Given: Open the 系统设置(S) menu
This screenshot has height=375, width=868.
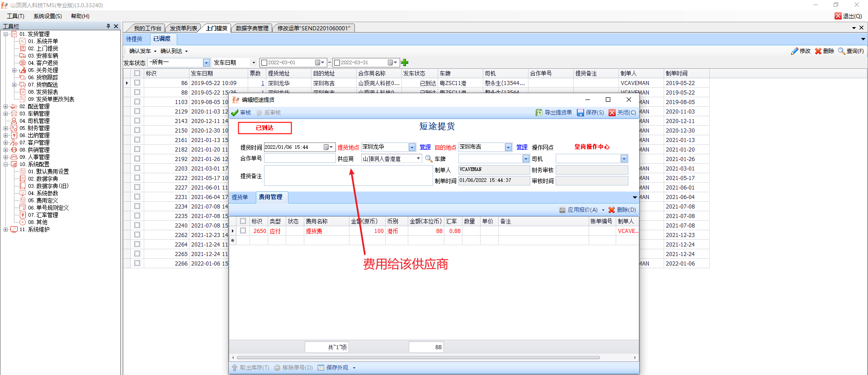Looking at the screenshot, I should click(x=47, y=16).
